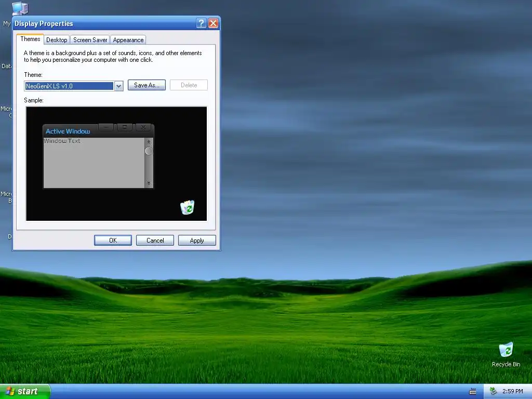Switch to the Desktop tab

[x=57, y=40]
